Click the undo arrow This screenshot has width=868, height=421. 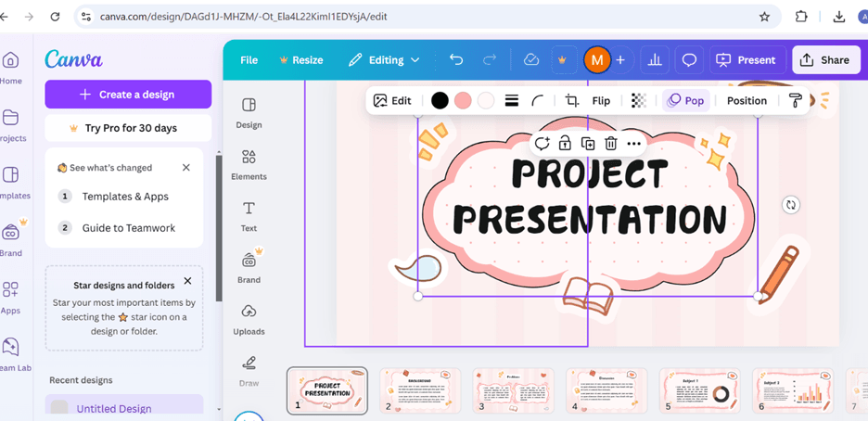click(456, 59)
